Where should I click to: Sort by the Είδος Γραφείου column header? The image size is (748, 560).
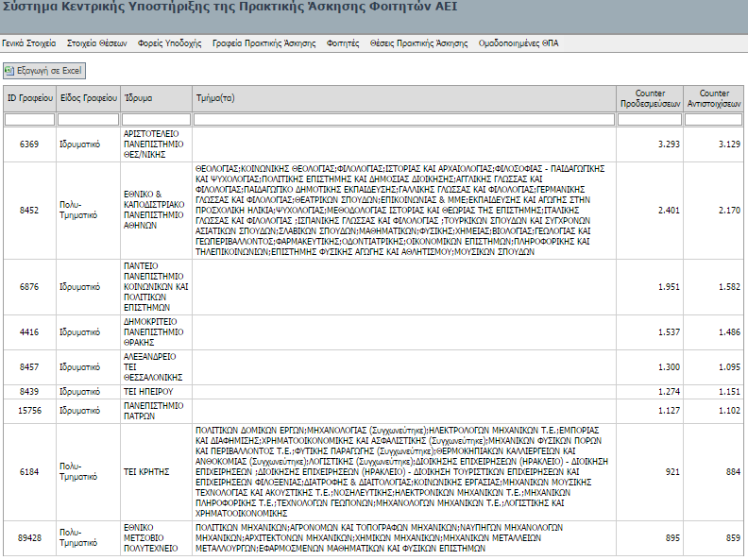pos(88,98)
